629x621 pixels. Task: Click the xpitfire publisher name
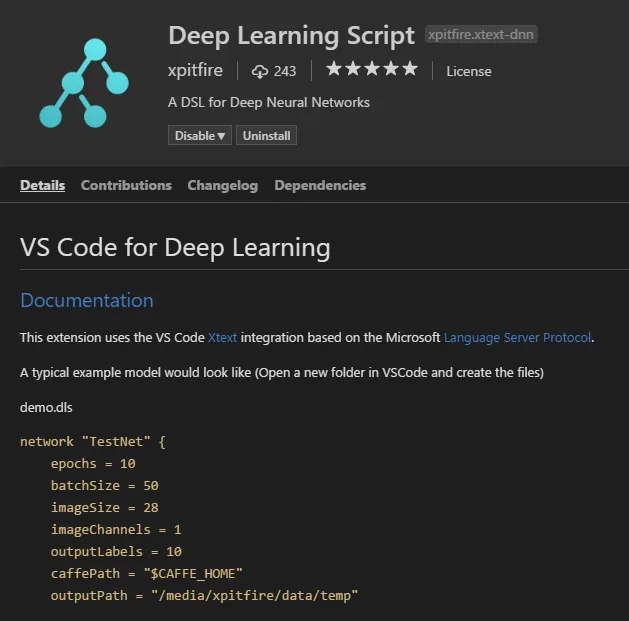point(195,71)
